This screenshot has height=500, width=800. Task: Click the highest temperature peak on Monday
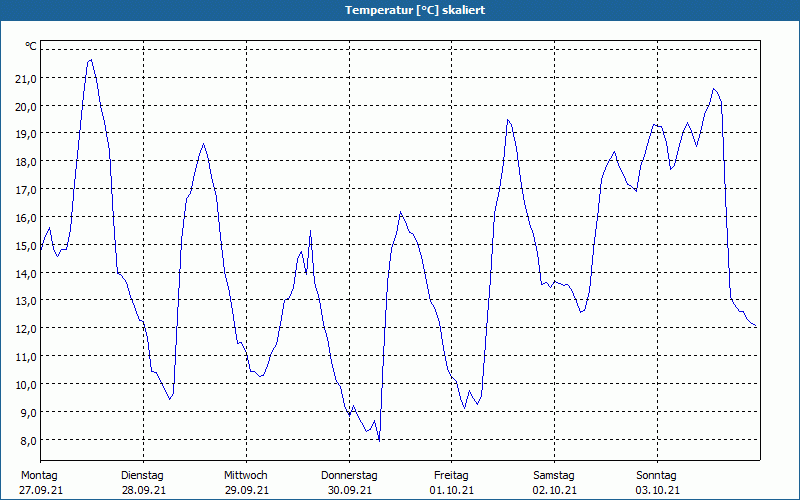coord(90,59)
